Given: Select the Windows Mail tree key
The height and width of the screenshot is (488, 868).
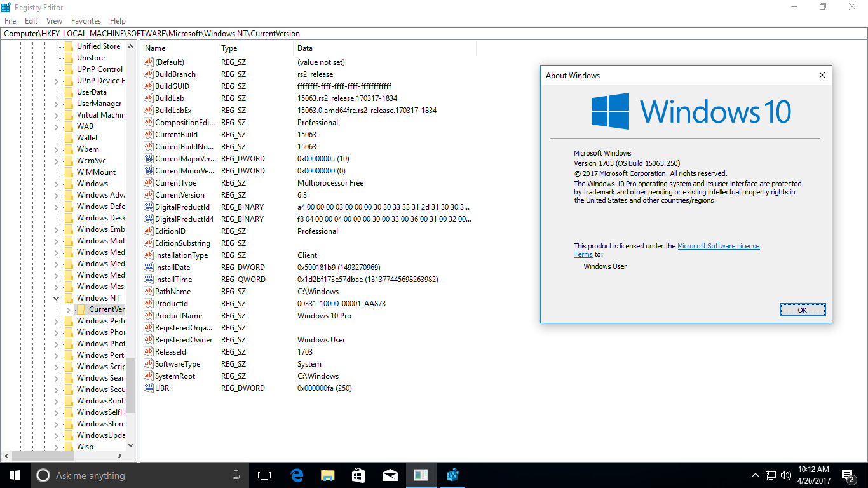Looking at the screenshot, I should [100, 241].
